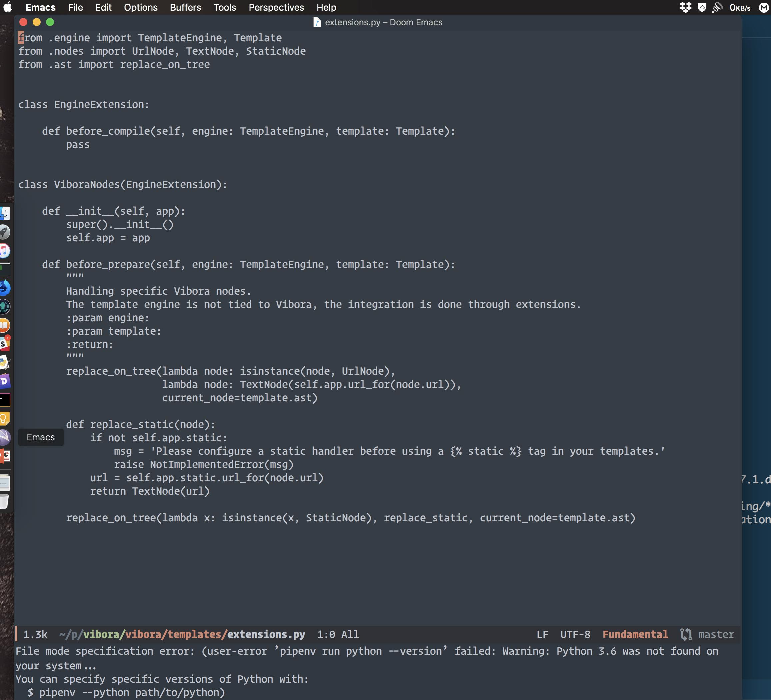Open the Apple menu
771x700 pixels.
[x=8, y=7]
